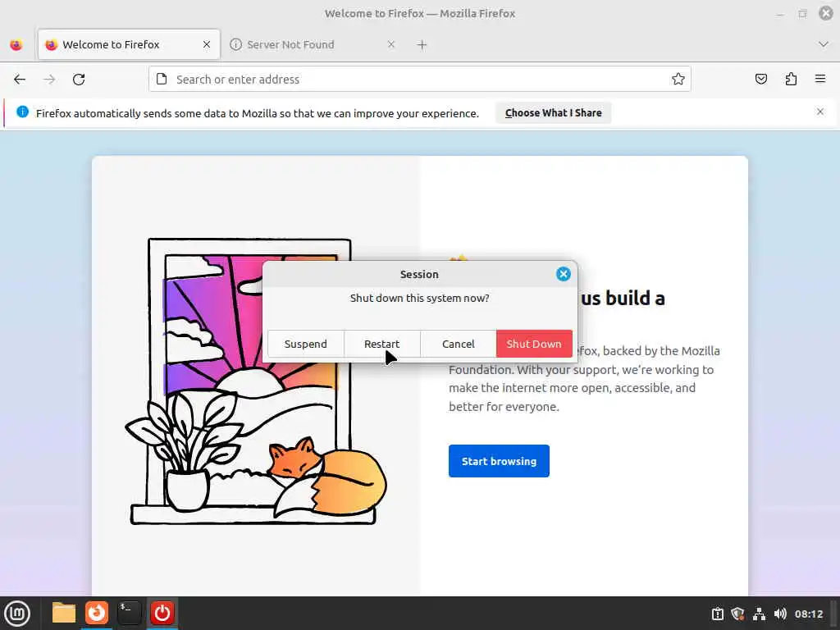Click the shield update manager tray icon
Screen dimensions: 840x630
[x=737, y=614]
